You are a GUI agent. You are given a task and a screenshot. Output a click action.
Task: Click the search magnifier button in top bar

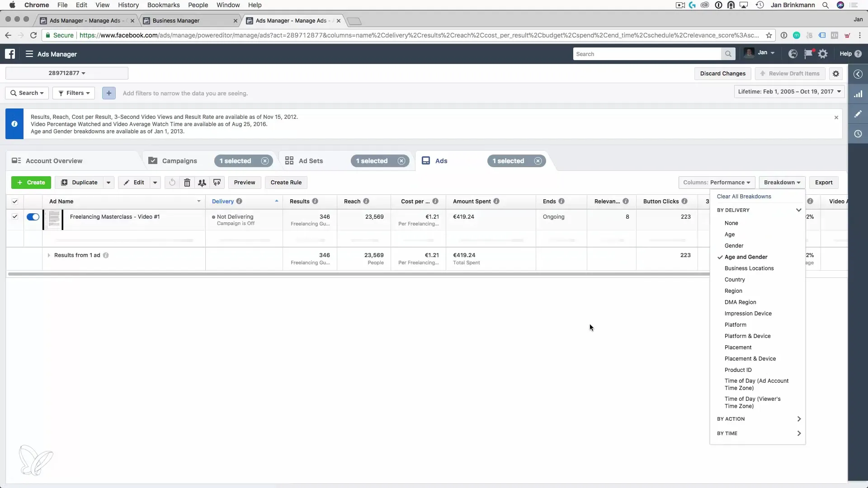(x=728, y=54)
